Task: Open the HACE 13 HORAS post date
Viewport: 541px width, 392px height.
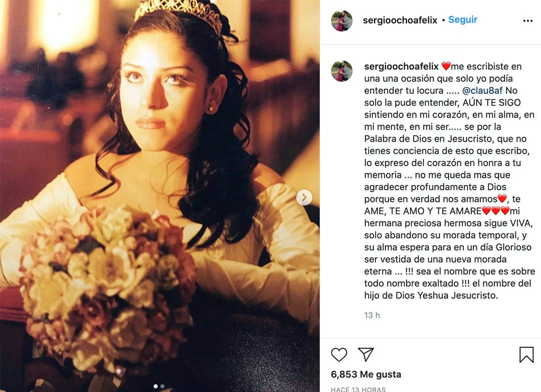Action: (358, 389)
